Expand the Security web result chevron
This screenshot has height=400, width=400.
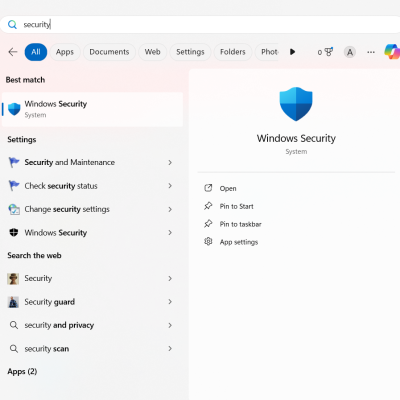[170, 278]
